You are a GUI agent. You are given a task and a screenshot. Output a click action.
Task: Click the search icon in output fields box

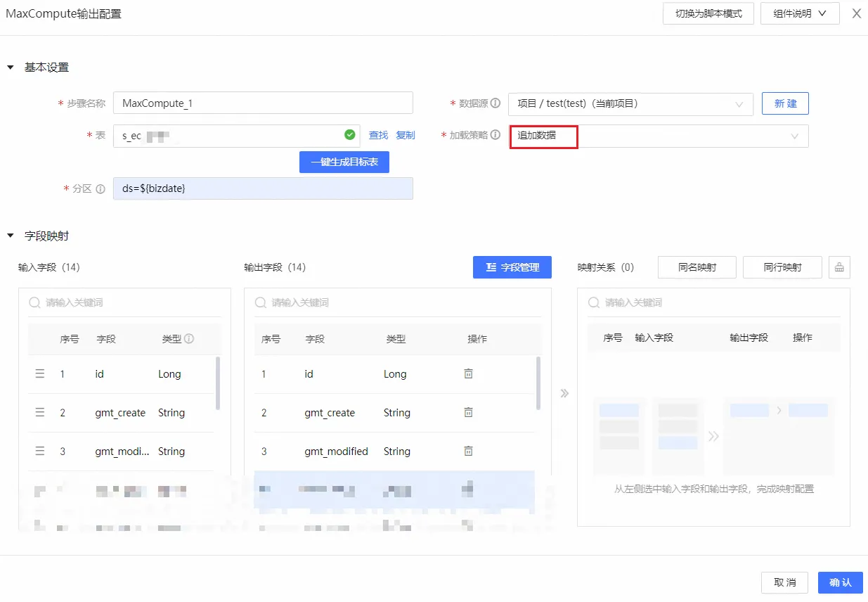[261, 302]
